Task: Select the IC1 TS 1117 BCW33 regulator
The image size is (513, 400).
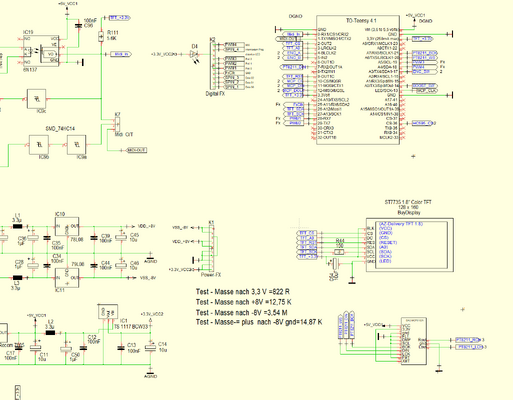Action: [x=108, y=312]
